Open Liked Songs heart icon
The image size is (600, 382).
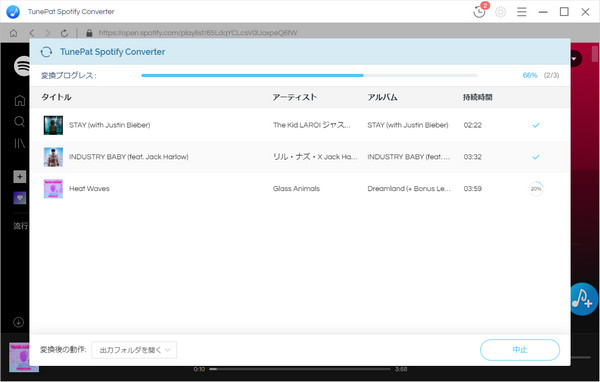coord(20,198)
